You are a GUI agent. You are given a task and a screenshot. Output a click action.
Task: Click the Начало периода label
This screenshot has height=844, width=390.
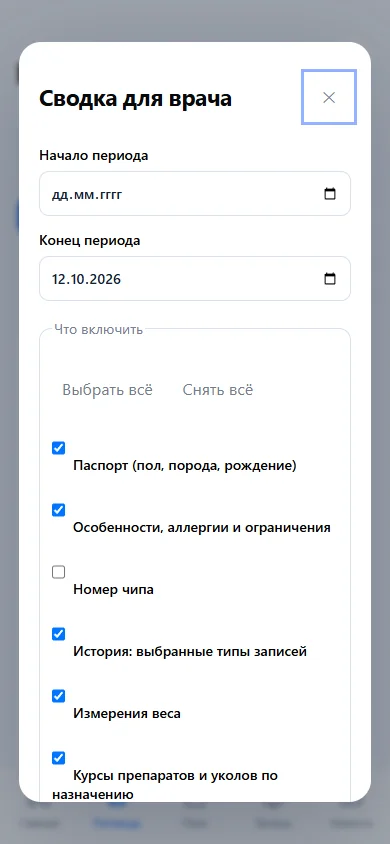(94, 156)
